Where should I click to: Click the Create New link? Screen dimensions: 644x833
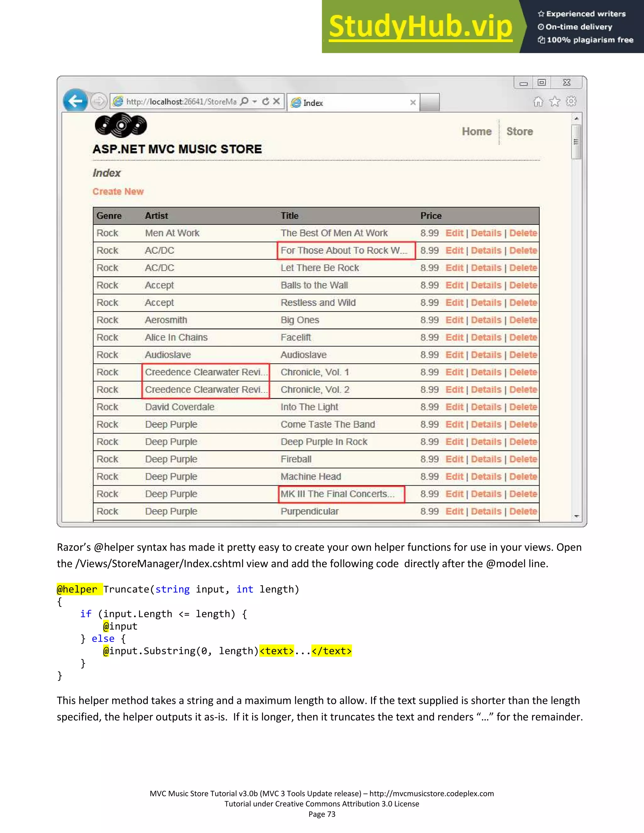tap(118, 191)
